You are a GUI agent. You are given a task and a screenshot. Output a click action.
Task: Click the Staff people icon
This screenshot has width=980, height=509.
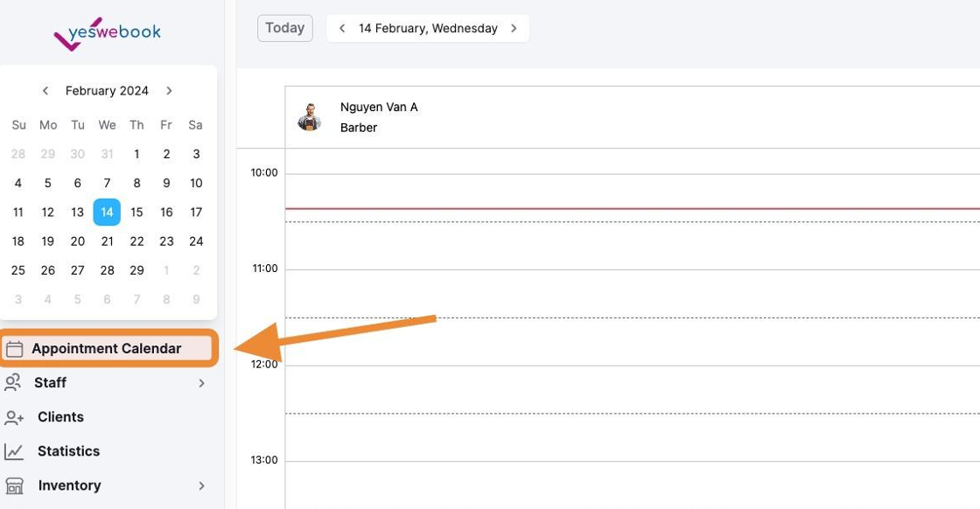point(13,383)
